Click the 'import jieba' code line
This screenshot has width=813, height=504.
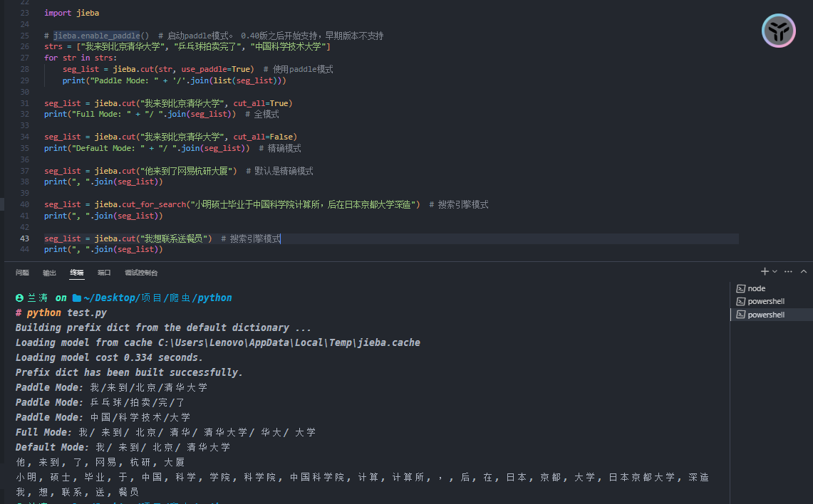click(71, 13)
